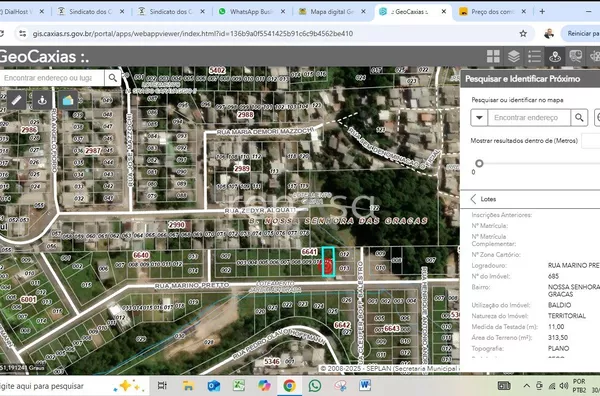This screenshot has width=600, height=396.
Task: Click block label 5402 on map
Action: tap(217, 70)
